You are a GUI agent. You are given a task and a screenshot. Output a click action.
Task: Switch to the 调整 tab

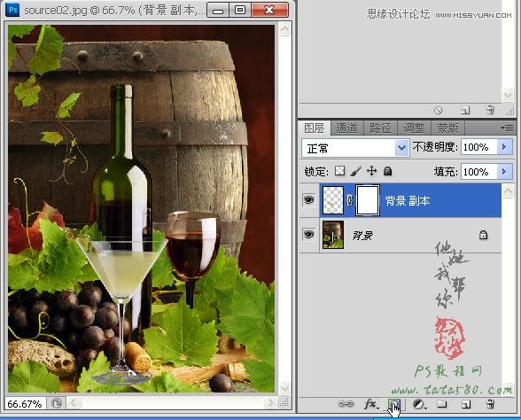pos(414,128)
